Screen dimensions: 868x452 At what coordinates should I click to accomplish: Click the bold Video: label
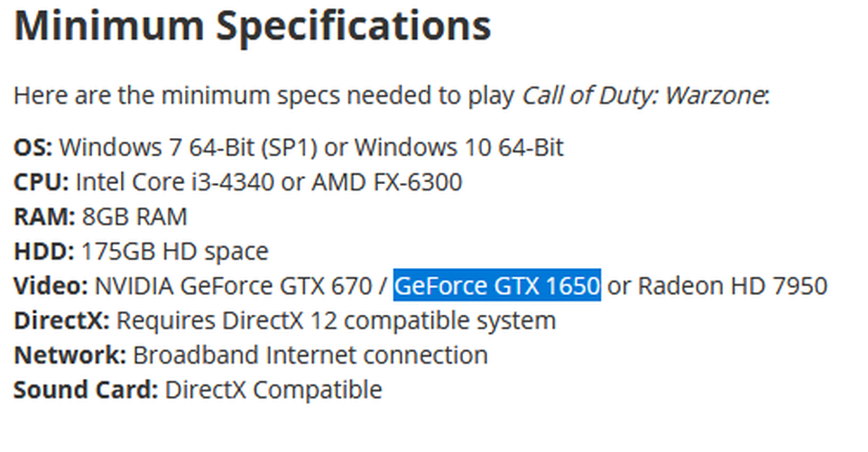click(x=51, y=286)
